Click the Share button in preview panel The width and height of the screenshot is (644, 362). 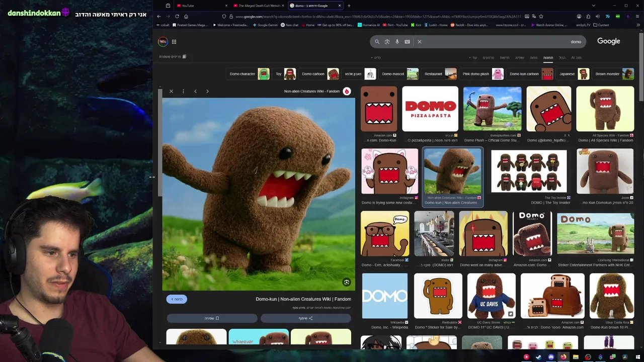[306, 318]
